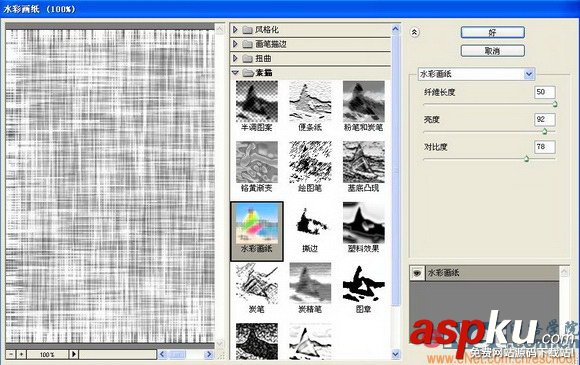
Task: Click the filter list scroll down arrow
Action: coord(395,354)
